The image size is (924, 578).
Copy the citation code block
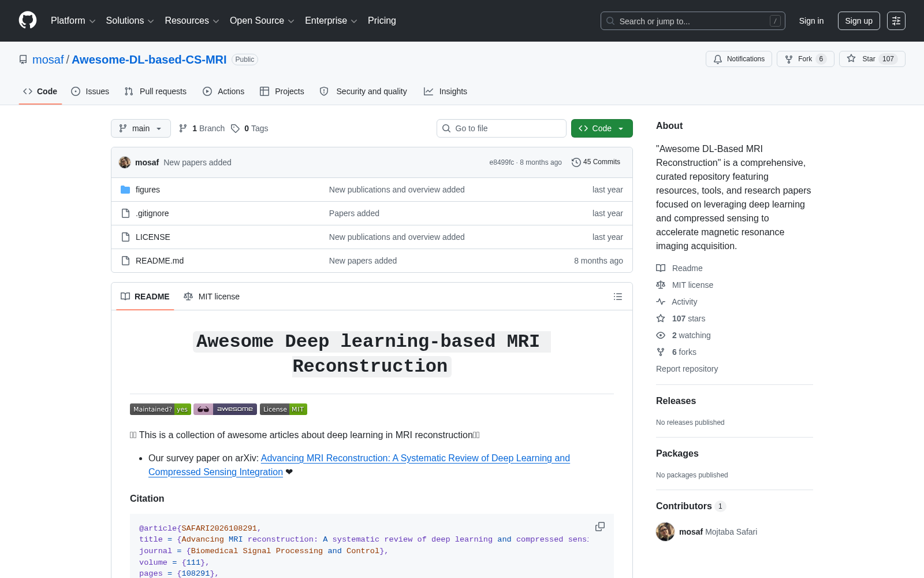tap(600, 527)
